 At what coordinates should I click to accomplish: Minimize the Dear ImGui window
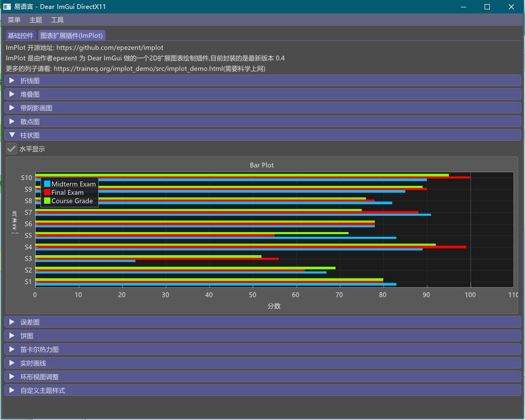coord(464,7)
